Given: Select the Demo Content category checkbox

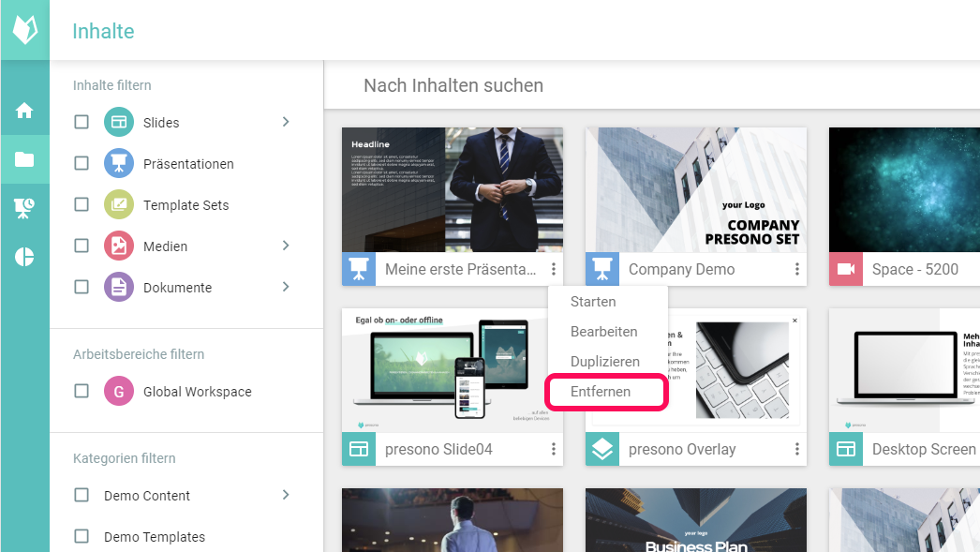Looking at the screenshot, I should tap(82, 495).
